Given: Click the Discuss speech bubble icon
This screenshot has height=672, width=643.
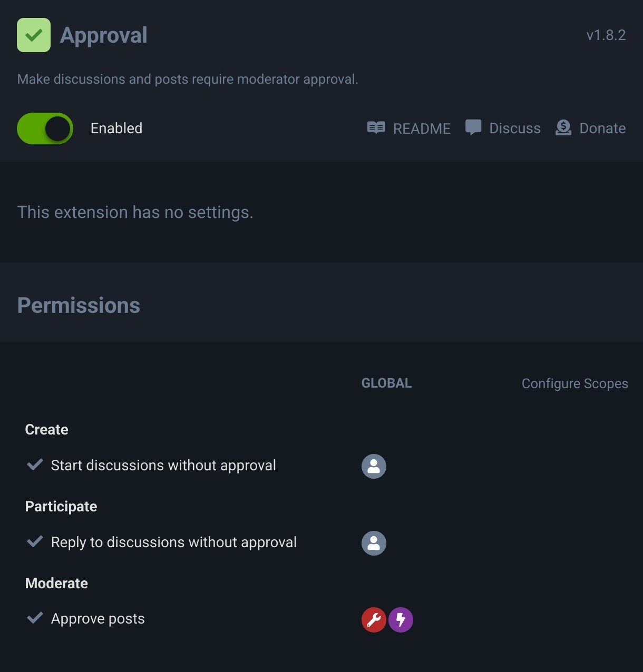Looking at the screenshot, I should pos(473,127).
